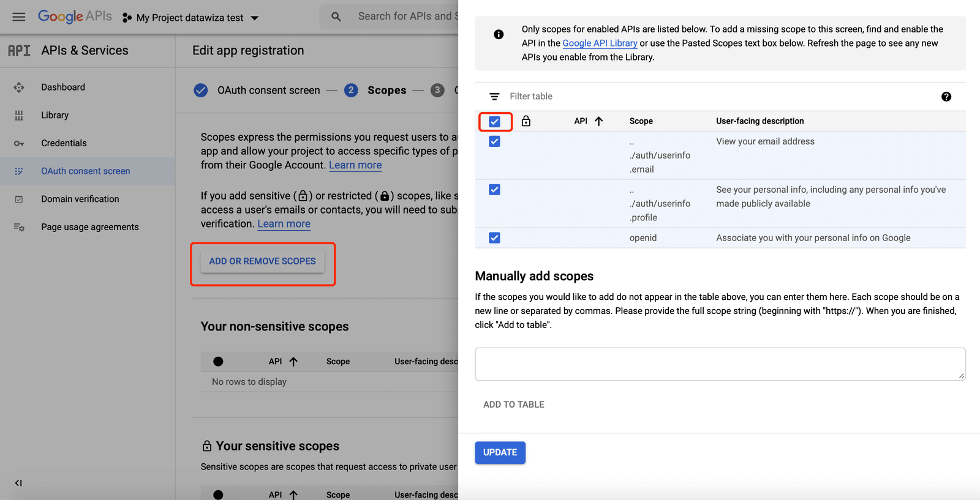
Task: Open the project selector dropdown
Action: coord(190,18)
